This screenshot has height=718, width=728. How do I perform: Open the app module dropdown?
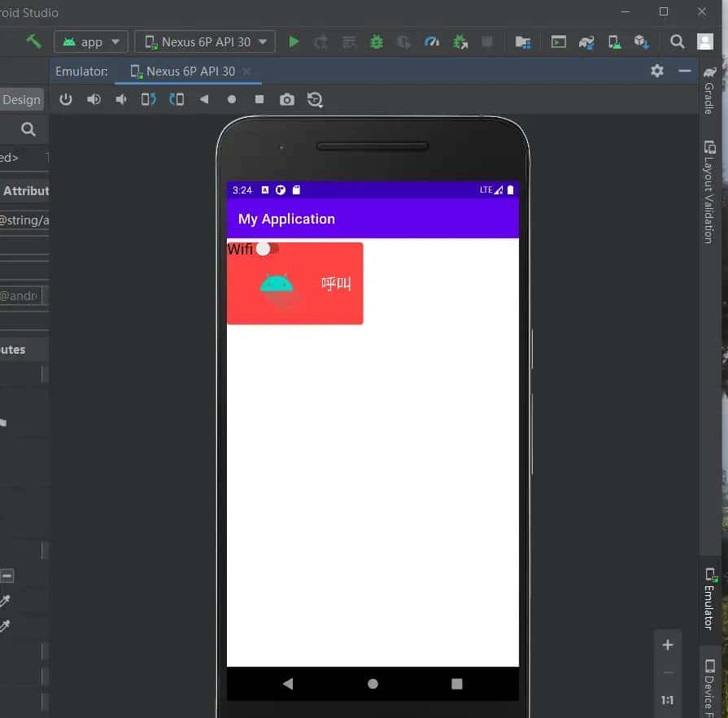[90, 41]
